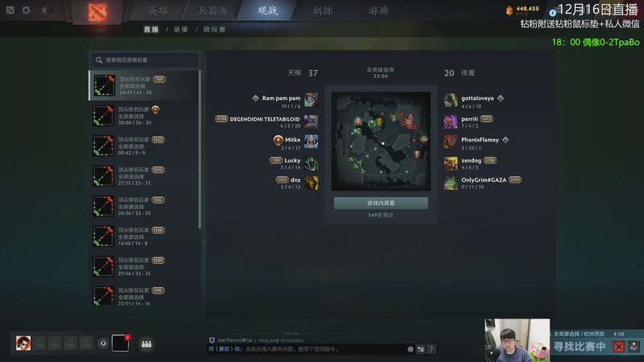
Task: Click the emoticon icon in chat bar
Action: tap(410, 349)
